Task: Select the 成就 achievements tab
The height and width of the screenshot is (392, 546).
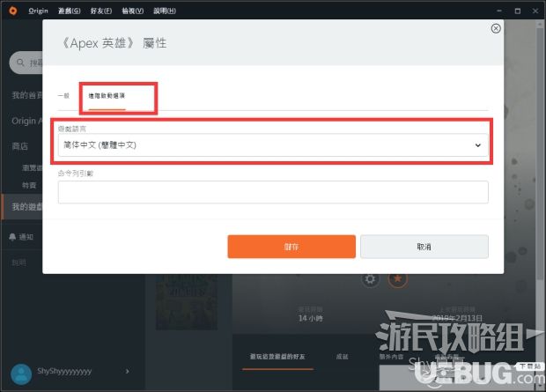Action: tap(342, 357)
